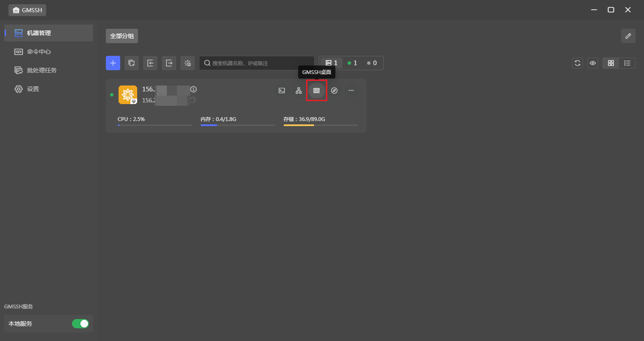Open the terminal for the server

(x=282, y=91)
